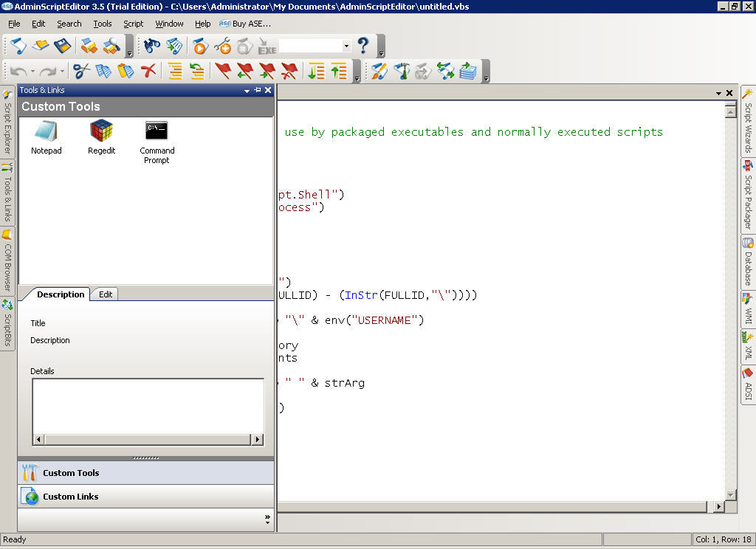Close the Tools & Links panel

(x=268, y=90)
